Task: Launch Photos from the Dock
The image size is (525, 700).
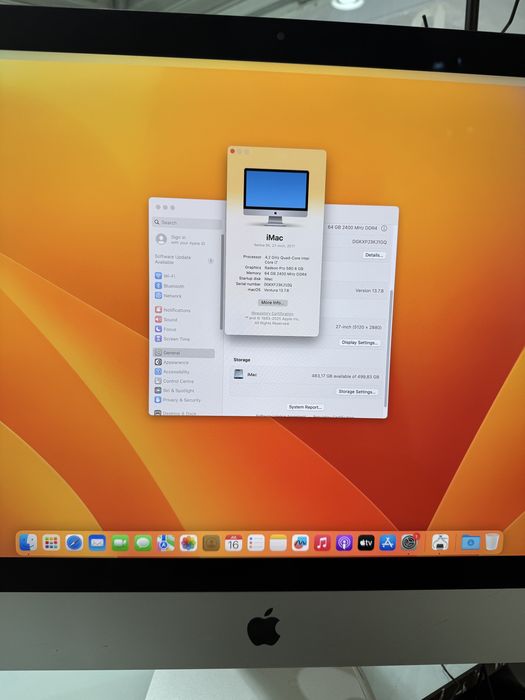Action: tap(188, 543)
